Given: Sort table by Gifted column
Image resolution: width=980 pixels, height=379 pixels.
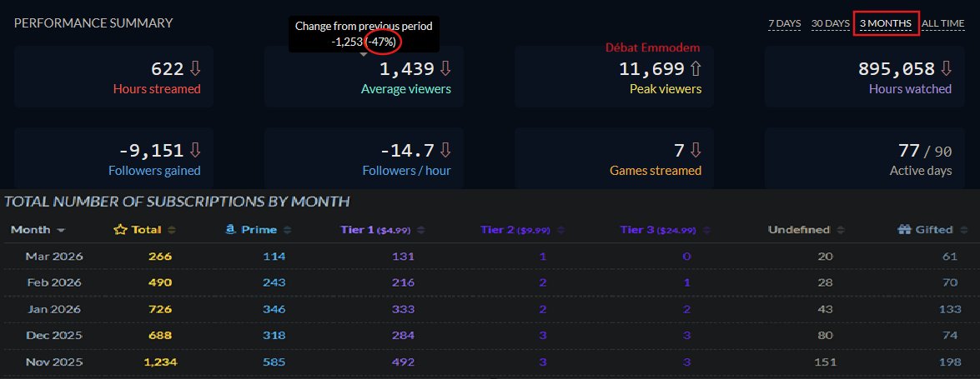Looking at the screenshot, I should pyautogui.click(x=933, y=230).
